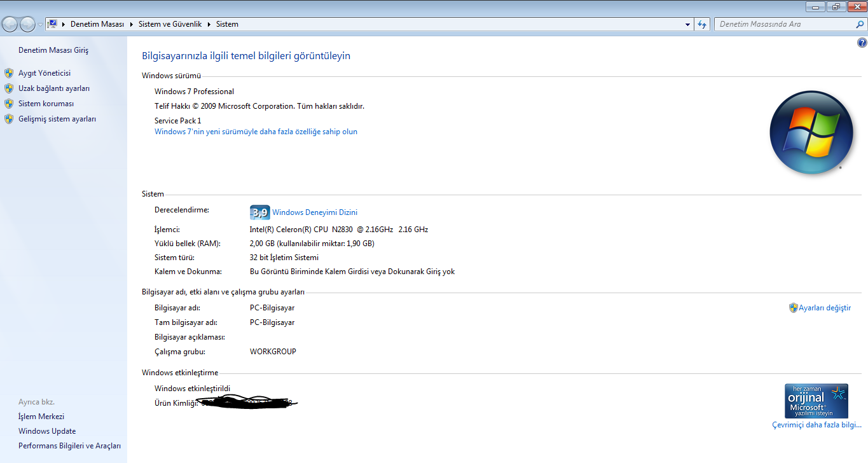
Task: Click the shield icon beside Gelişmiş sistem ayarları
Action: coord(9,119)
